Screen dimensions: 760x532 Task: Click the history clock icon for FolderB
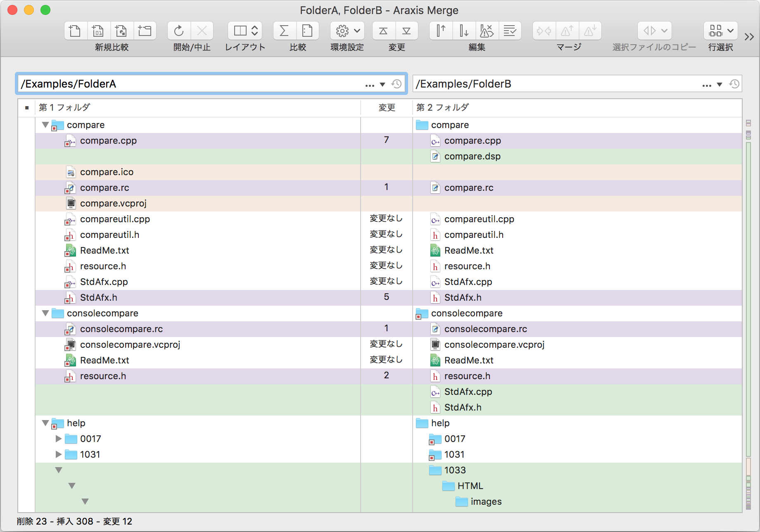coord(734,84)
